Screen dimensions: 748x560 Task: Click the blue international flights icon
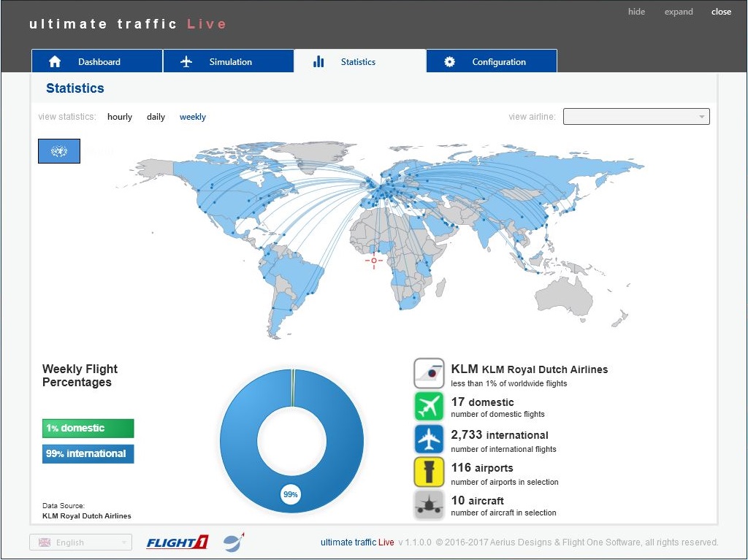pyautogui.click(x=429, y=440)
